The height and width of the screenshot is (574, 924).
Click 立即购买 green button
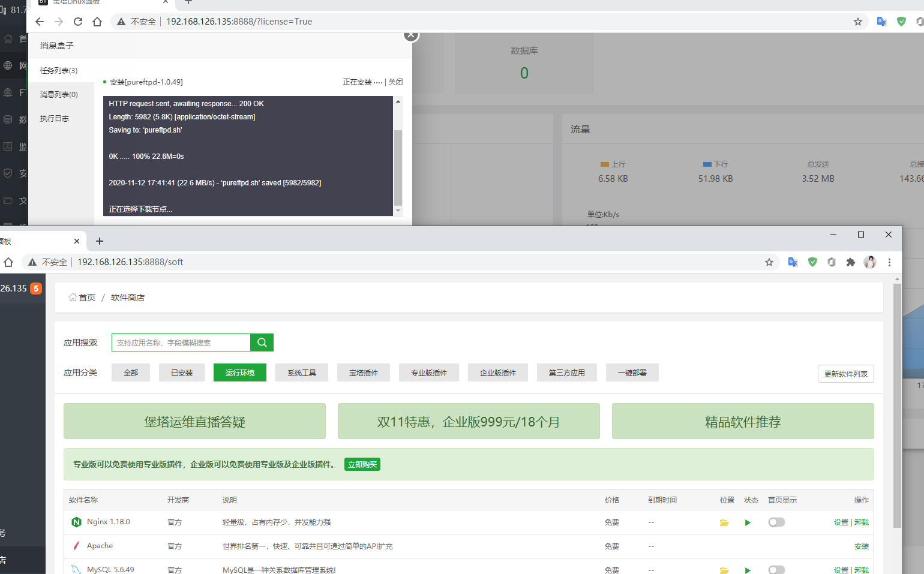pos(362,464)
